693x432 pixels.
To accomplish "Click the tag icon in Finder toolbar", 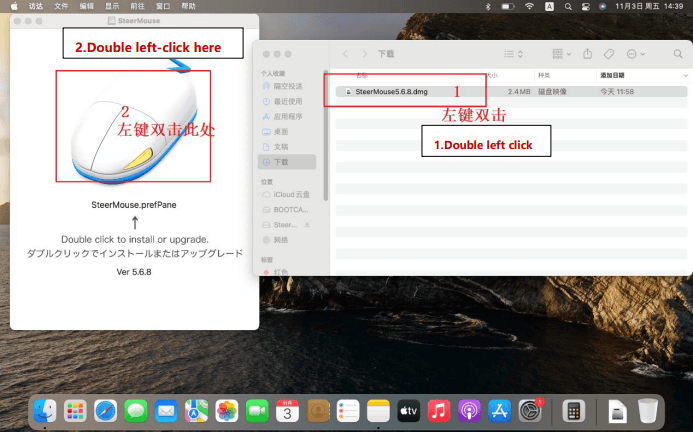I will [x=608, y=53].
